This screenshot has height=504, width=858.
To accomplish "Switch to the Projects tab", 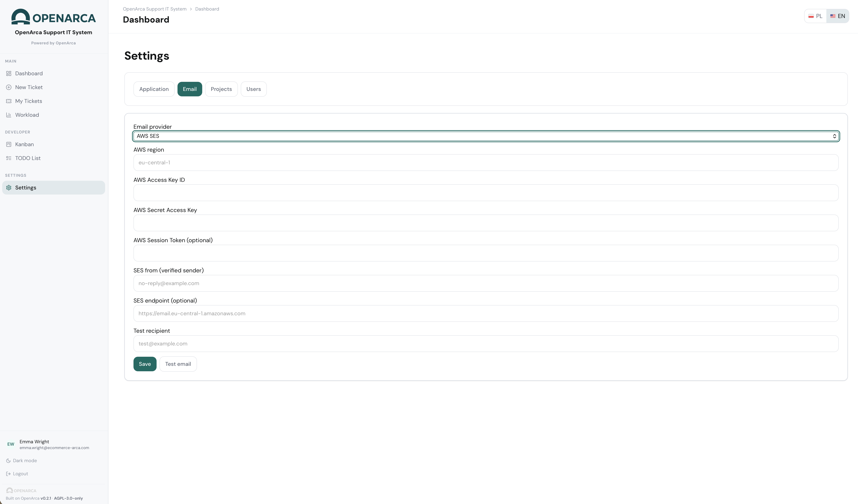I will 221,89.
